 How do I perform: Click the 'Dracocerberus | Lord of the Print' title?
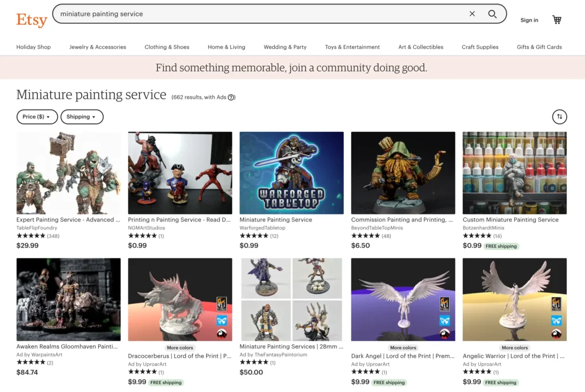click(x=179, y=356)
